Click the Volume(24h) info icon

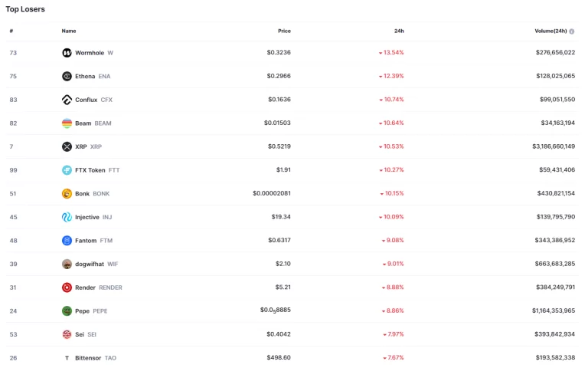572,31
